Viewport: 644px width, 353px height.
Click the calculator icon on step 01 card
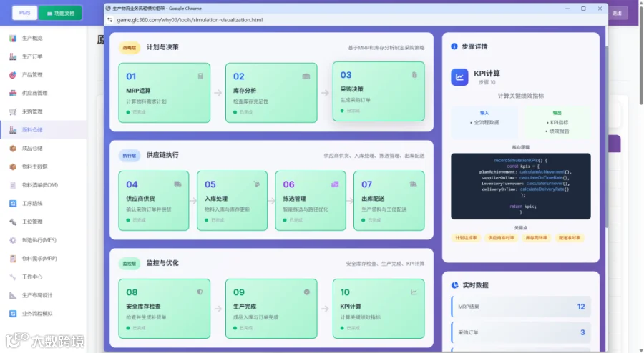(200, 76)
